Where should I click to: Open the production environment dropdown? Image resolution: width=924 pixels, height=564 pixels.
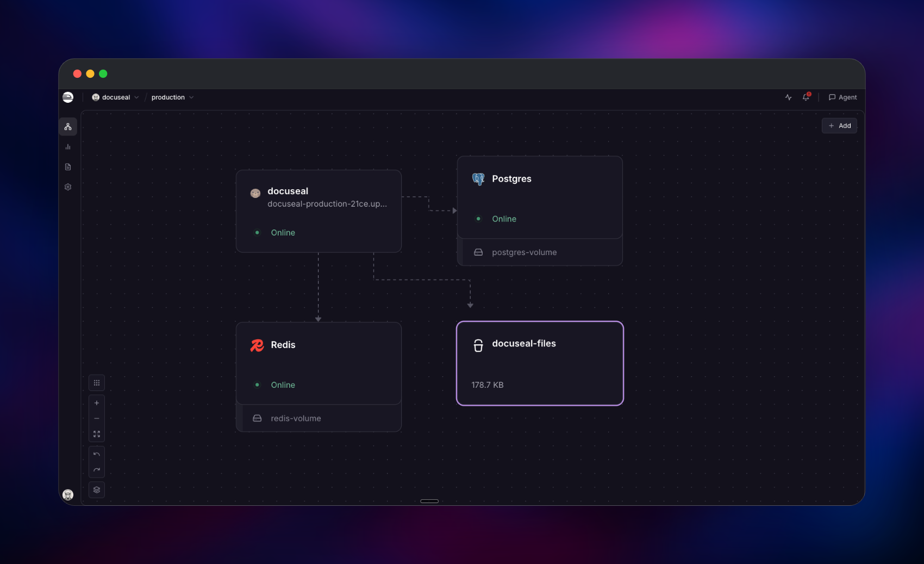click(x=172, y=97)
